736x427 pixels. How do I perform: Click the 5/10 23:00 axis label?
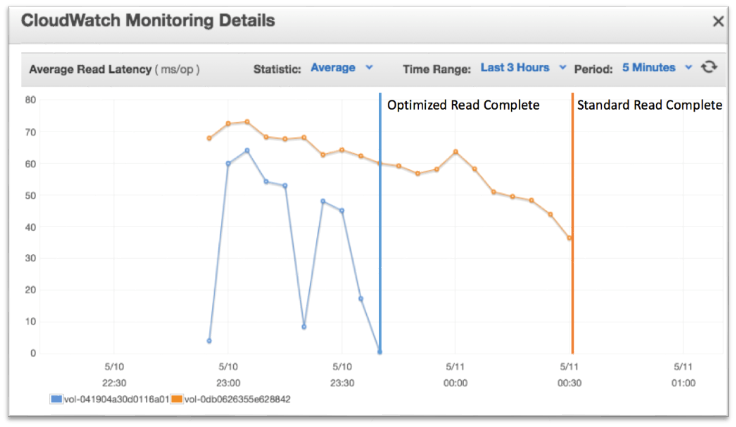pos(228,375)
